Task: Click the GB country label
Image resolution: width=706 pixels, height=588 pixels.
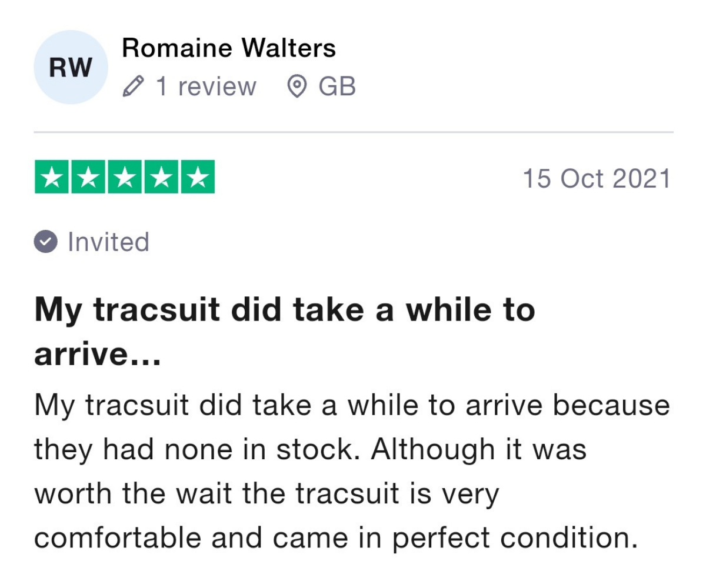Action: pyautogui.click(x=337, y=87)
